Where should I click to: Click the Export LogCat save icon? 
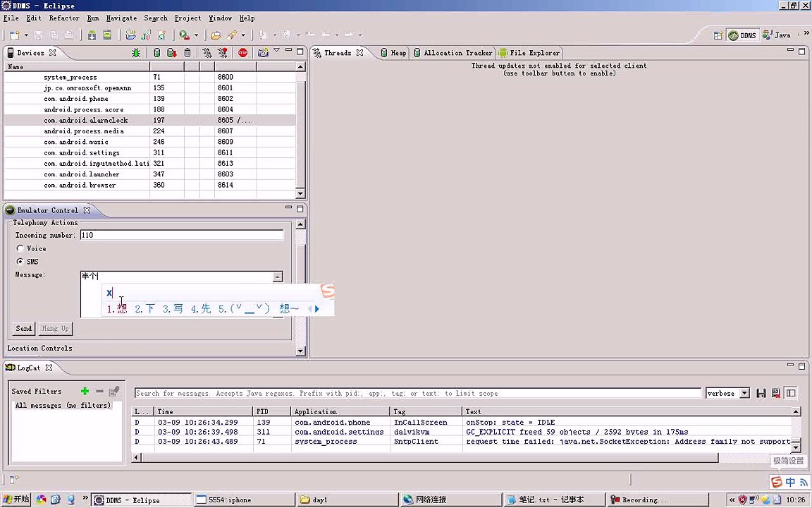coord(761,394)
